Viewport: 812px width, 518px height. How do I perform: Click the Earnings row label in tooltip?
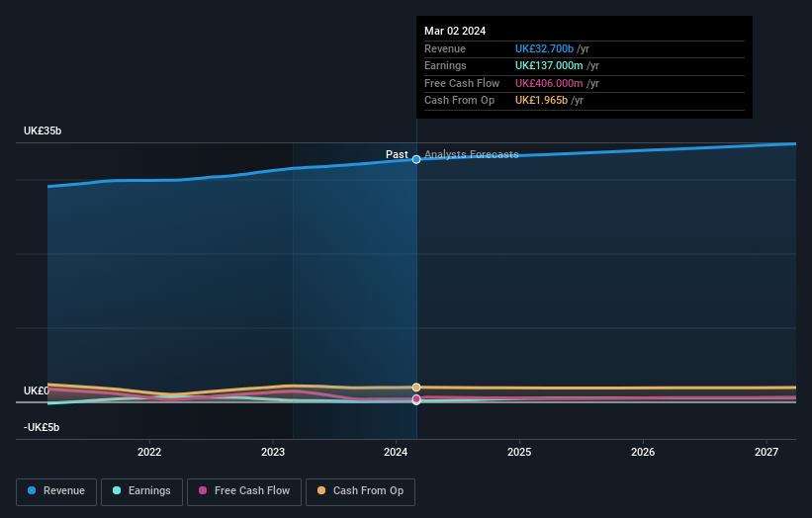(x=445, y=65)
